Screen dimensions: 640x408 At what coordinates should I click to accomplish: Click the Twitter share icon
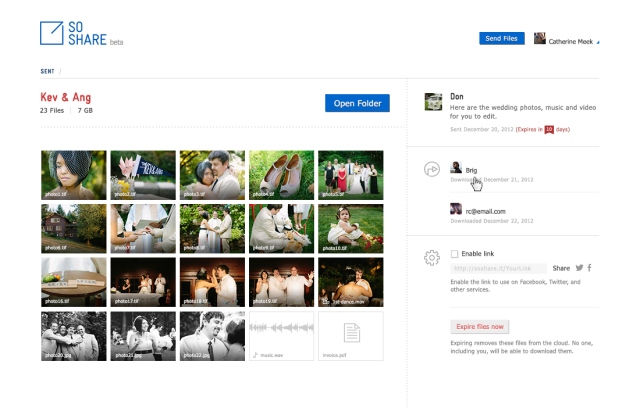(x=579, y=268)
